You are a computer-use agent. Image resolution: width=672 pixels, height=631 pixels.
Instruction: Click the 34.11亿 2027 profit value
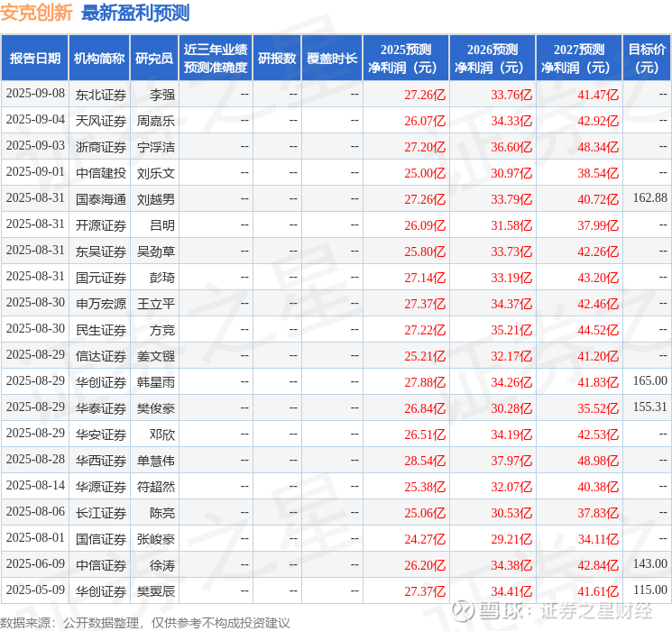(598, 539)
